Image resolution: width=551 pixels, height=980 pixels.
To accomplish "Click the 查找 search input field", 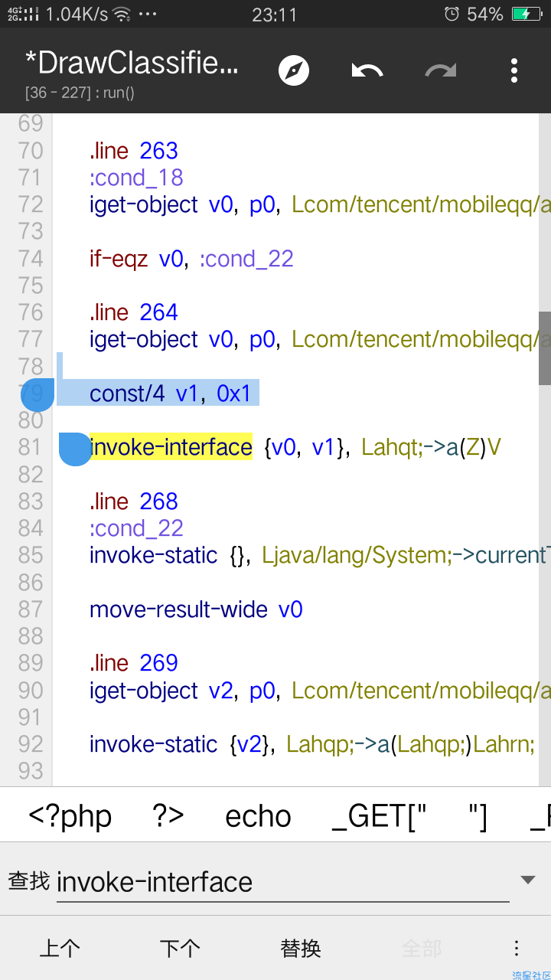I will click(x=282, y=882).
